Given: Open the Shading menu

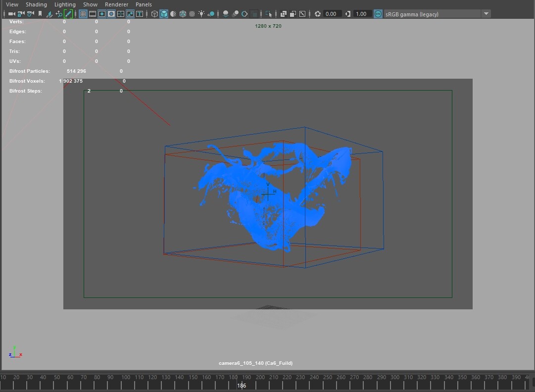Looking at the screenshot, I should click(x=36, y=4).
